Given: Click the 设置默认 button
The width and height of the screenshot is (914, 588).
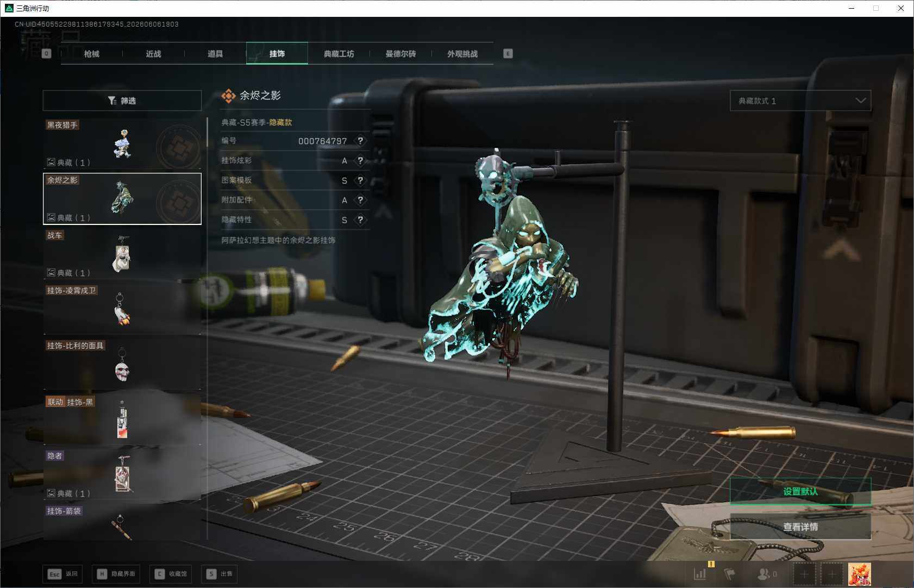Looking at the screenshot, I should pos(800,491).
